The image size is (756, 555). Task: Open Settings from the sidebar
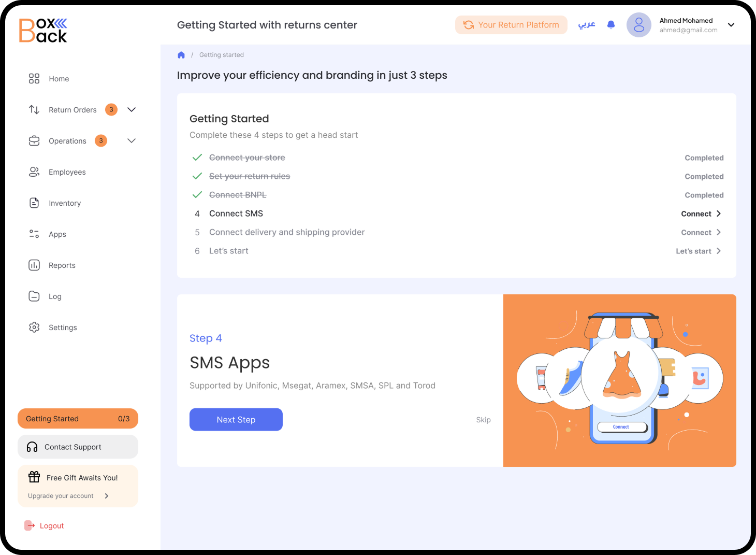(62, 328)
